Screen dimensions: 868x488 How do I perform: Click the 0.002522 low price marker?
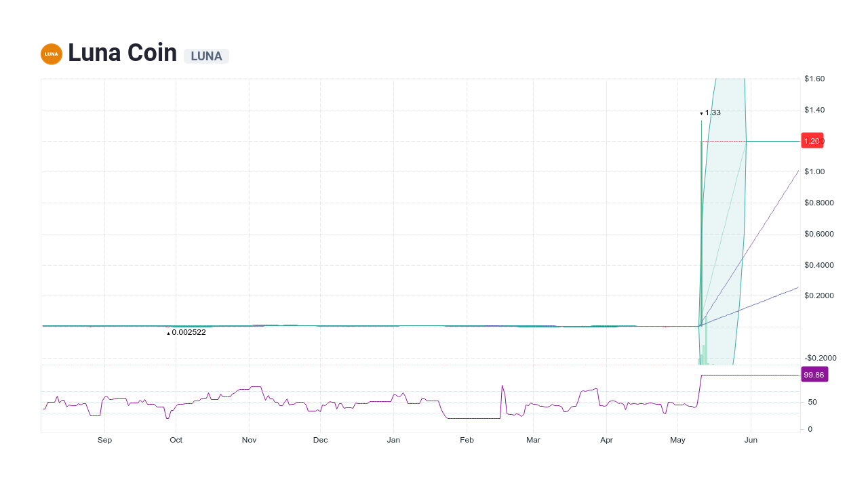point(186,332)
